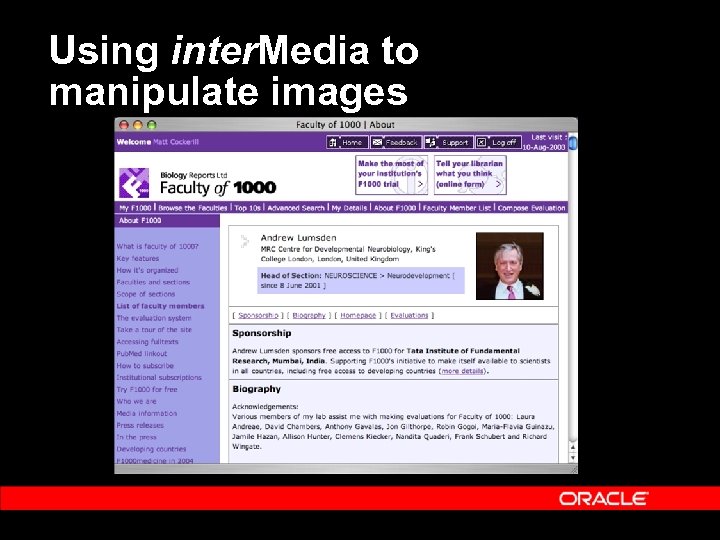Click the arrow icon beside Andrew Lumsden
720x540 pixels.
pos(245,241)
